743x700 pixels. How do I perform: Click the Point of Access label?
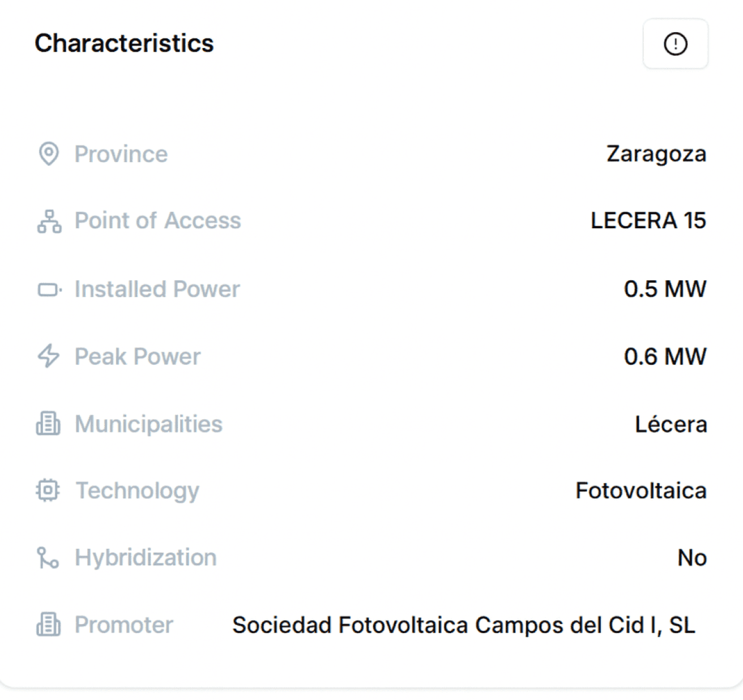tap(157, 221)
